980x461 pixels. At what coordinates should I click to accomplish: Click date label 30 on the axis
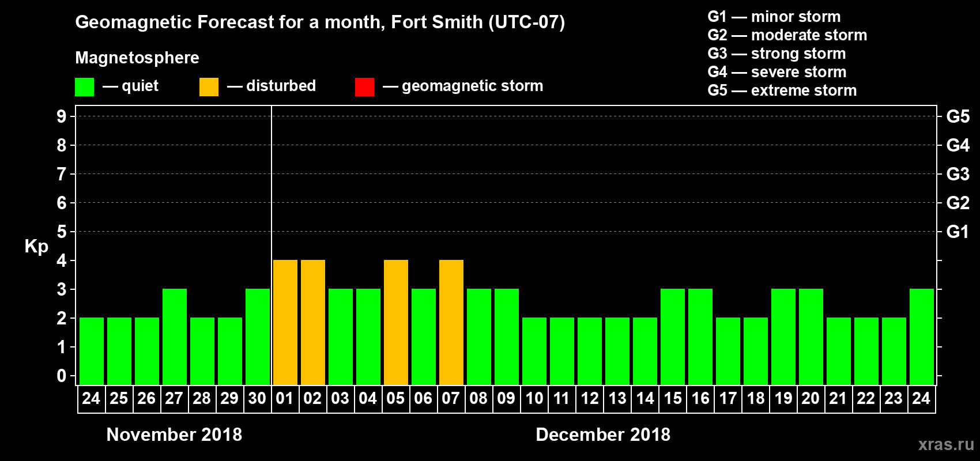(257, 398)
